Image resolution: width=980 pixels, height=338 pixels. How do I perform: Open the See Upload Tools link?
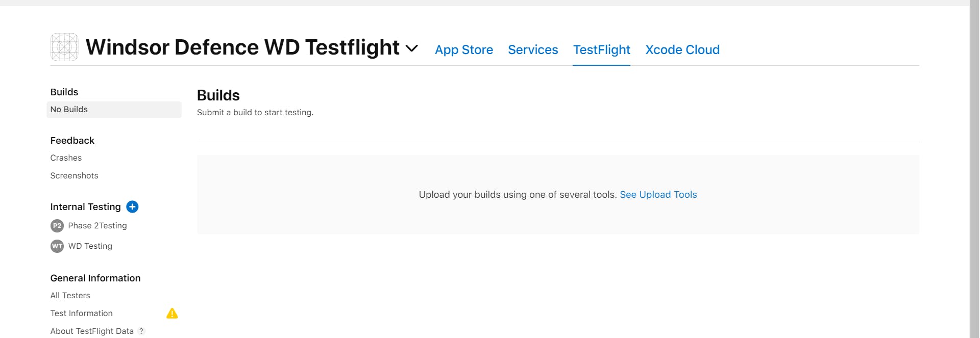tap(658, 194)
